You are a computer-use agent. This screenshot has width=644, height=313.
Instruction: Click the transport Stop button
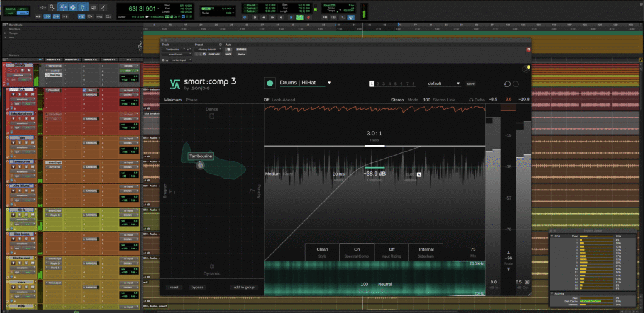[291, 17]
